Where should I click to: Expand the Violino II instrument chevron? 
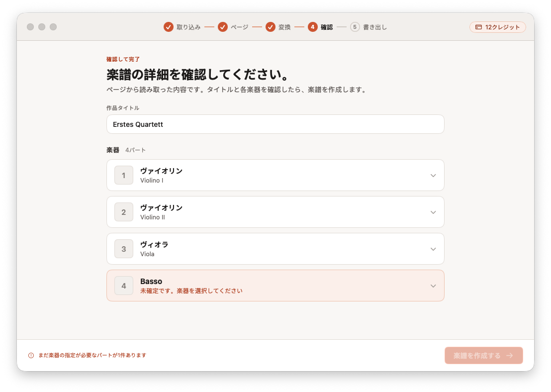click(x=433, y=212)
